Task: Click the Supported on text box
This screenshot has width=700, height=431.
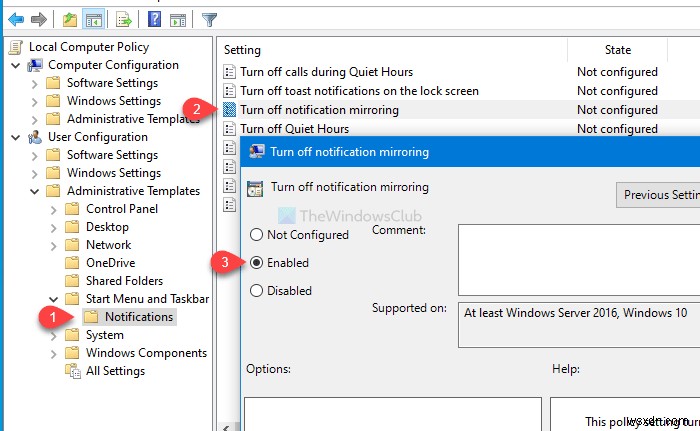Action: click(x=579, y=325)
